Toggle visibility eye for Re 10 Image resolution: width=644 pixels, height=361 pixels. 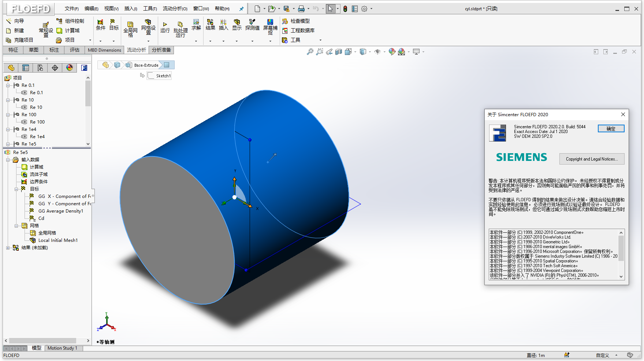(24, 107)
